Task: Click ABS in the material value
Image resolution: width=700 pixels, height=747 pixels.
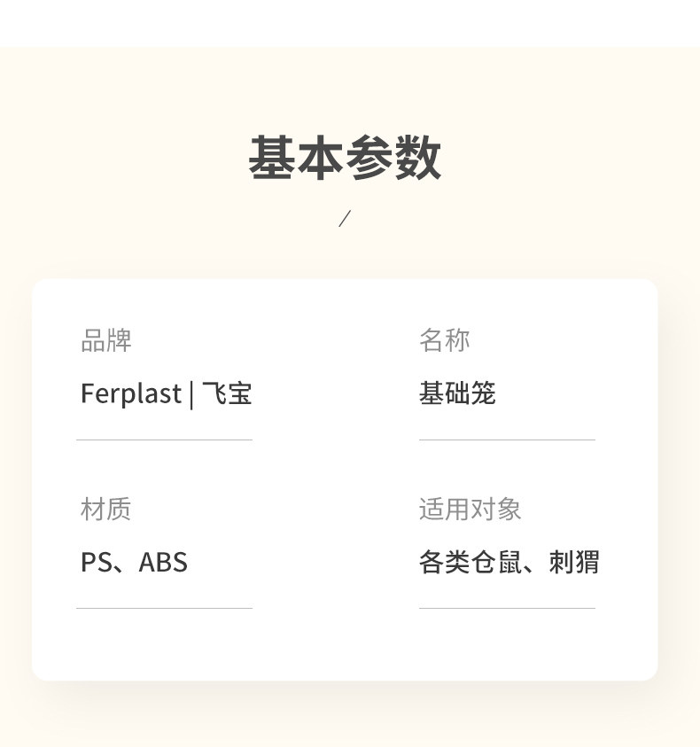Action: 163,563
